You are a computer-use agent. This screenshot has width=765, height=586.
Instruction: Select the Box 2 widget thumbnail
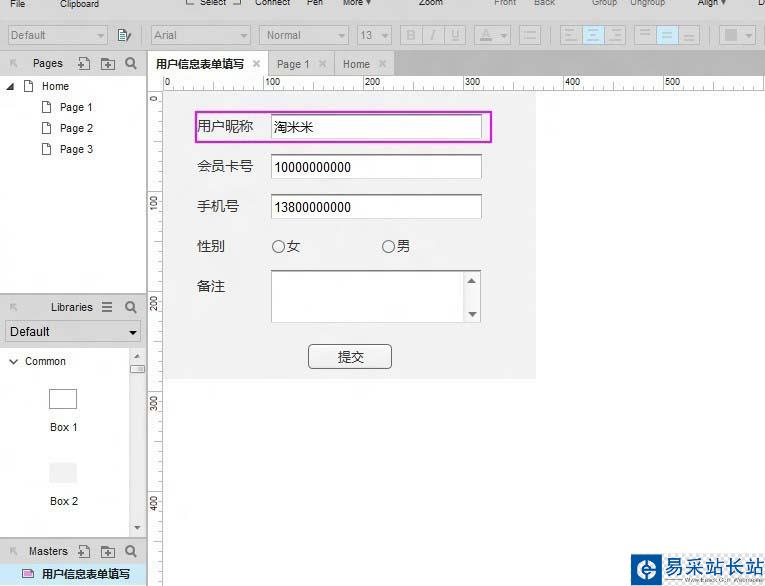(x=62, y=473)
